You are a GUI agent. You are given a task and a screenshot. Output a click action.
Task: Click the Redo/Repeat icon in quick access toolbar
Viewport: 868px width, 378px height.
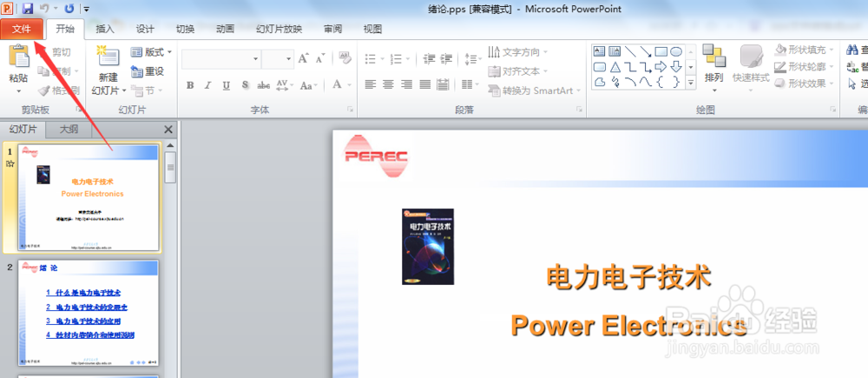69,9
